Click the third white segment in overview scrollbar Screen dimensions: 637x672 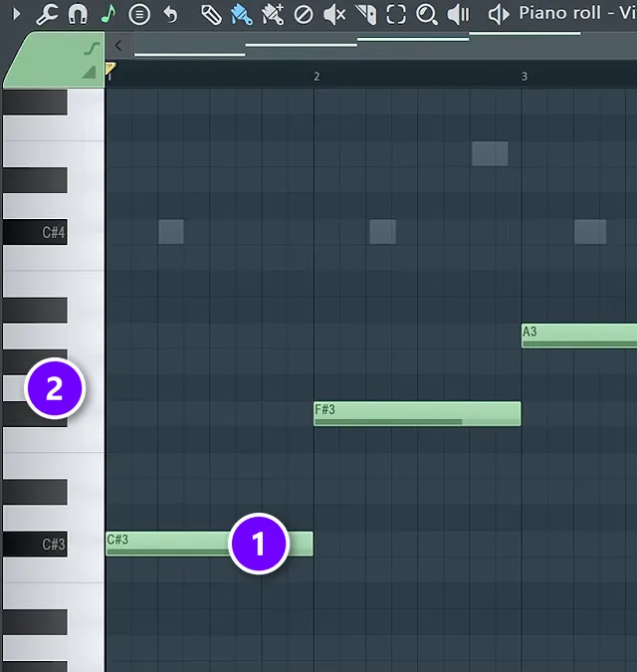coord(413,39)
